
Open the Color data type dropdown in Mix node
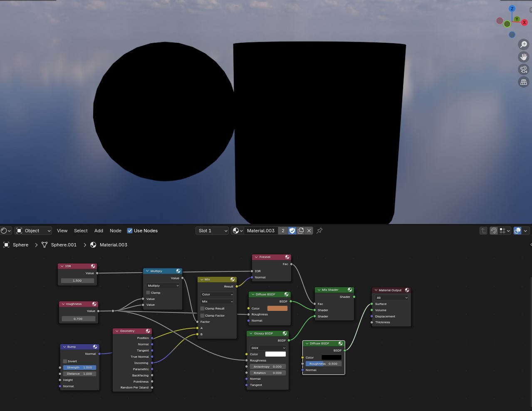point(217,294)
